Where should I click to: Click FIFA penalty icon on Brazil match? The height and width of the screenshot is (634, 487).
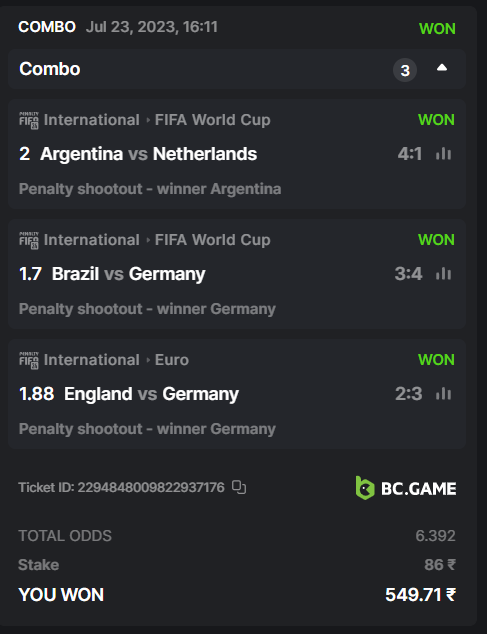click(29, 240)
